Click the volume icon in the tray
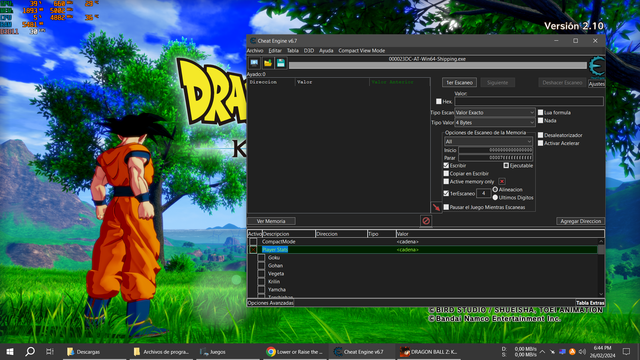The height and width of the screenshot is (360, 640). [x=582, y=351]
